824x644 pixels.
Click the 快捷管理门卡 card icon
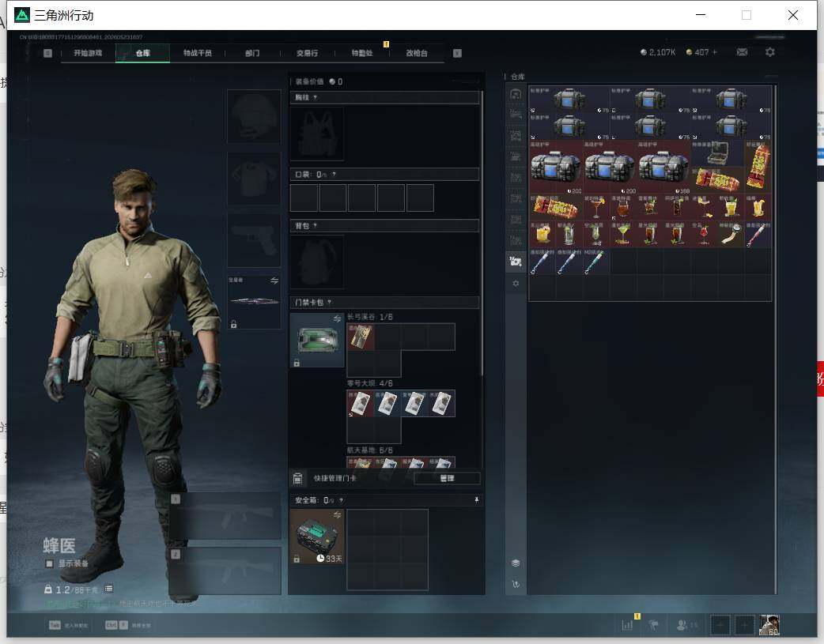(297, 478)
